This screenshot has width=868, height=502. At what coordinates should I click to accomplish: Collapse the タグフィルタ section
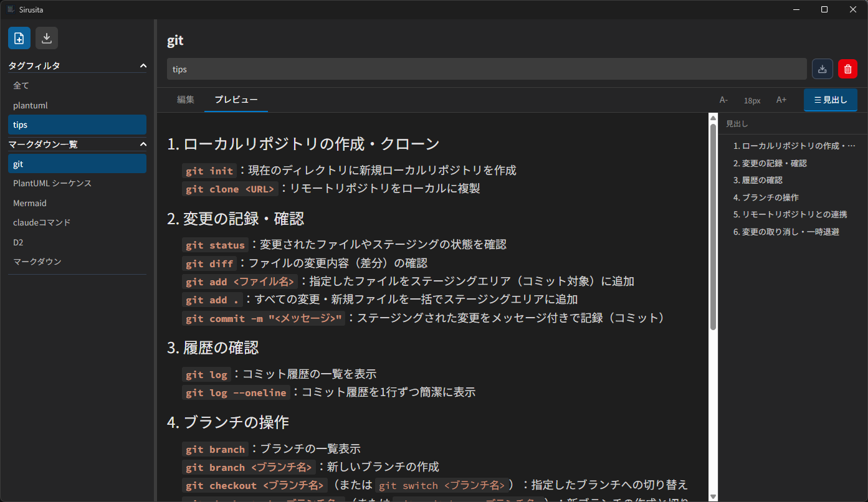[143, 65]
